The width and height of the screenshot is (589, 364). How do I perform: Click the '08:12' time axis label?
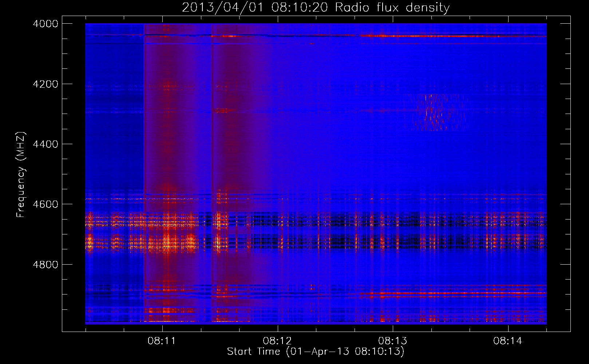coord(277,341)
